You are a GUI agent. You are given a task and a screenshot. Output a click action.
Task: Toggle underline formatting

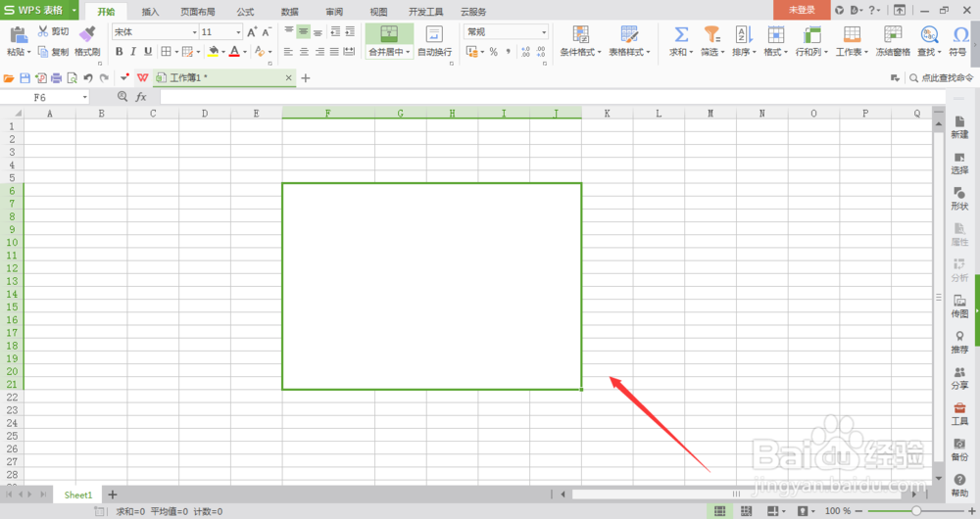coord(148,52)
